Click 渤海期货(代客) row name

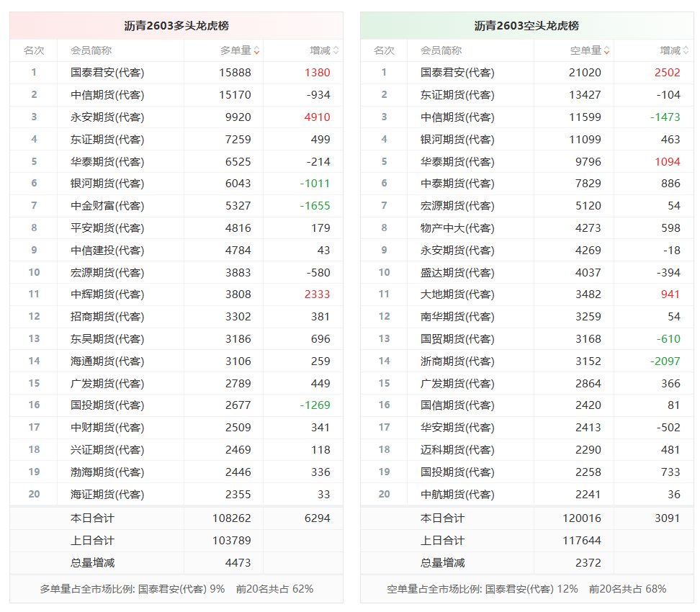tap(107, 472)
